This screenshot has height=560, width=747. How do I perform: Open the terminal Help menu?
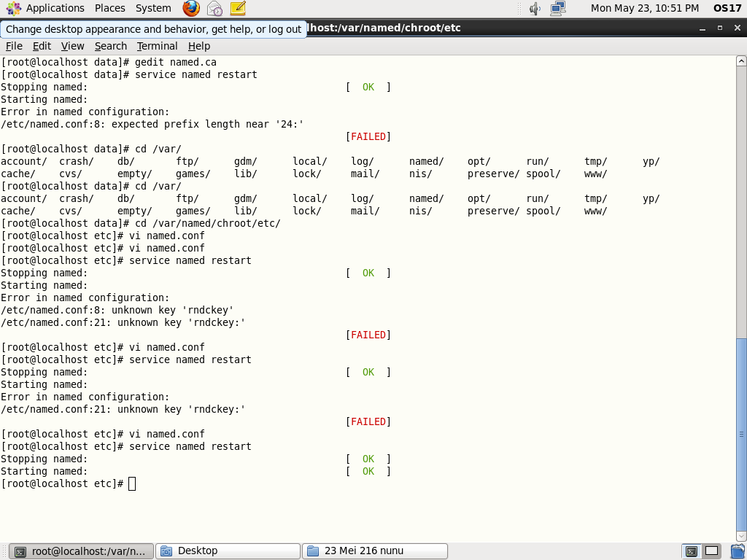pyautogui.click(x=198, y=46)
